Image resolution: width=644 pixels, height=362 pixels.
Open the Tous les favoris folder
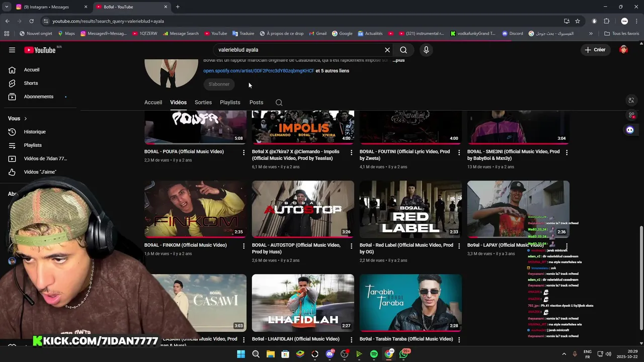pyautogui.click(x=622, y=34)
